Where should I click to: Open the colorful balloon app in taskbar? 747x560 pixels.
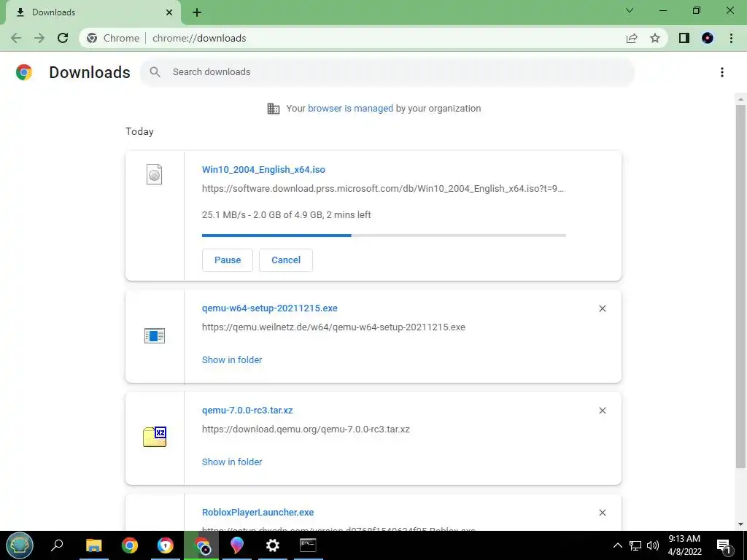(237, 545)
